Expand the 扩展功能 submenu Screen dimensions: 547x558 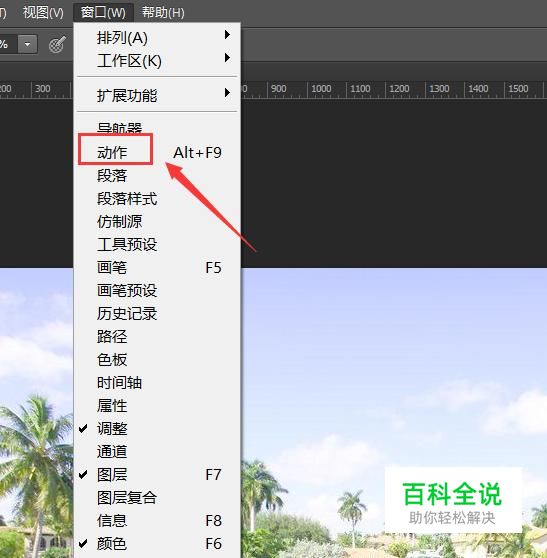tap(157, 95)
